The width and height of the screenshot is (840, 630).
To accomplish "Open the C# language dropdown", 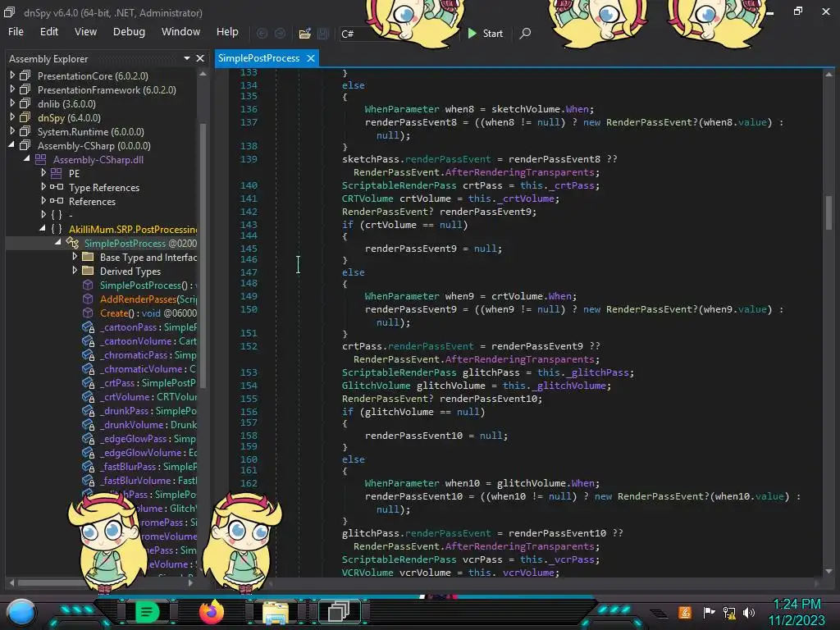I will 399,34.
